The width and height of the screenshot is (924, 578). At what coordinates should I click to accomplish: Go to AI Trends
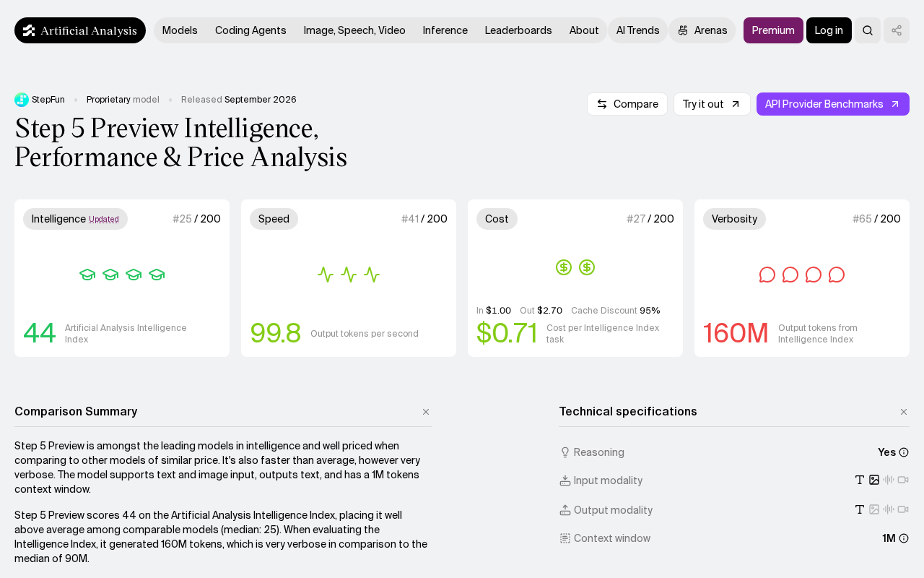click(638, 30)
